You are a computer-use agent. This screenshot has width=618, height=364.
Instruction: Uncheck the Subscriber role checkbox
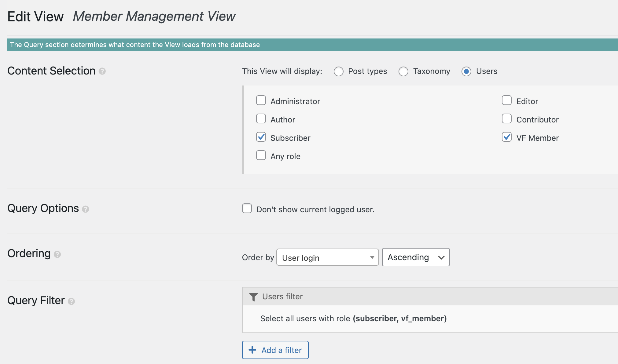click(x=261, y=137)
